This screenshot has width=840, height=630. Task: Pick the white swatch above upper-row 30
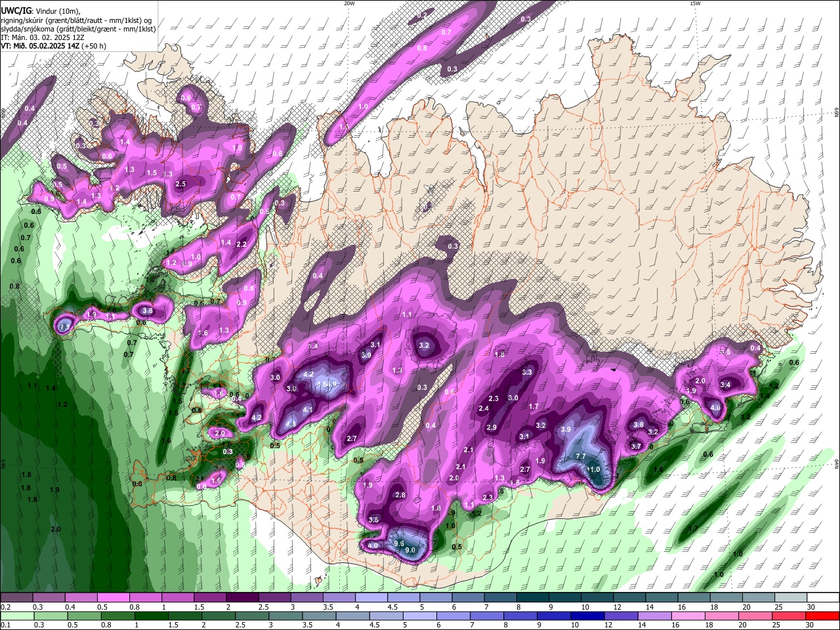823,598
